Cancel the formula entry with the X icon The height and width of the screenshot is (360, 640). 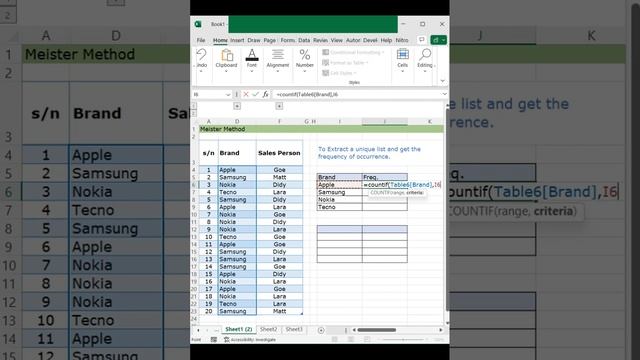pos(246,94)
